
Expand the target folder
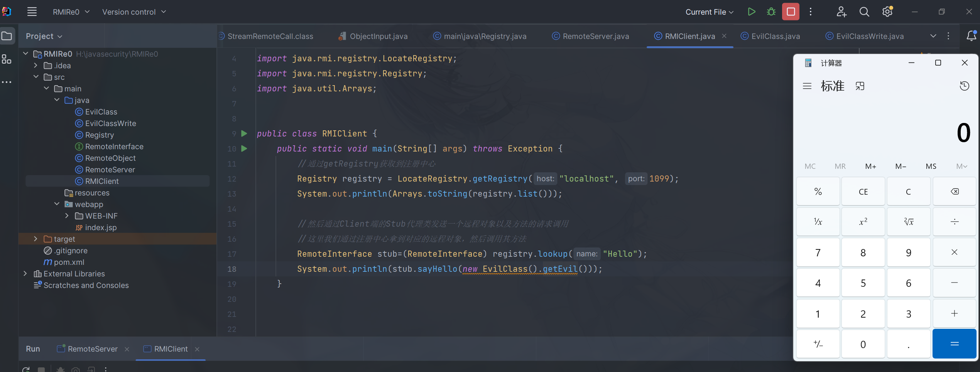coord(36,239)
